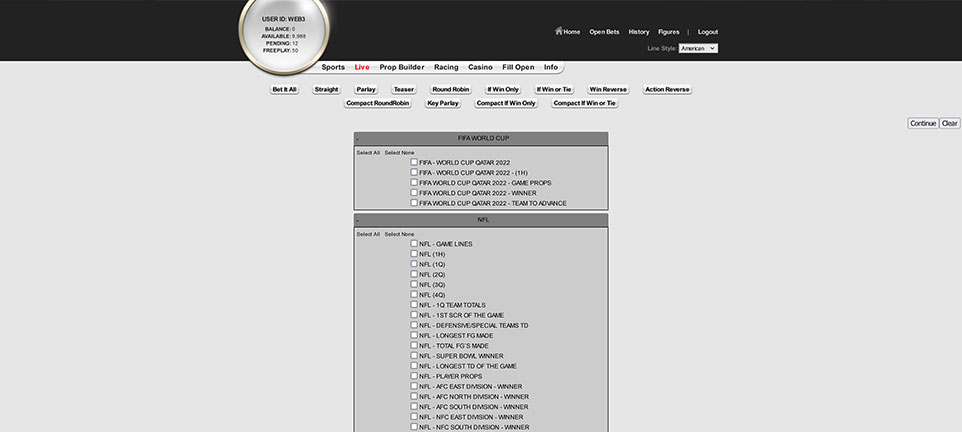962x432 pixels.
Task: Check the NFL (3Q) box
Action: click(414, 284)
